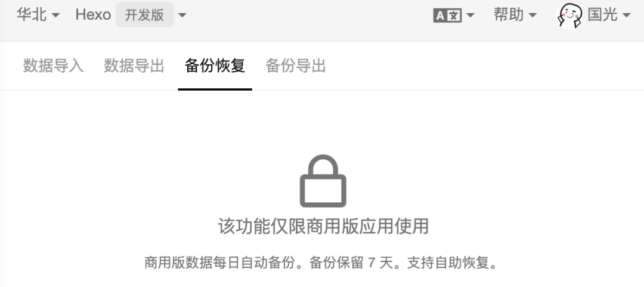Expand the arrow beside the language icon
Screen dimensions: 644x287
tap(470, 16)
